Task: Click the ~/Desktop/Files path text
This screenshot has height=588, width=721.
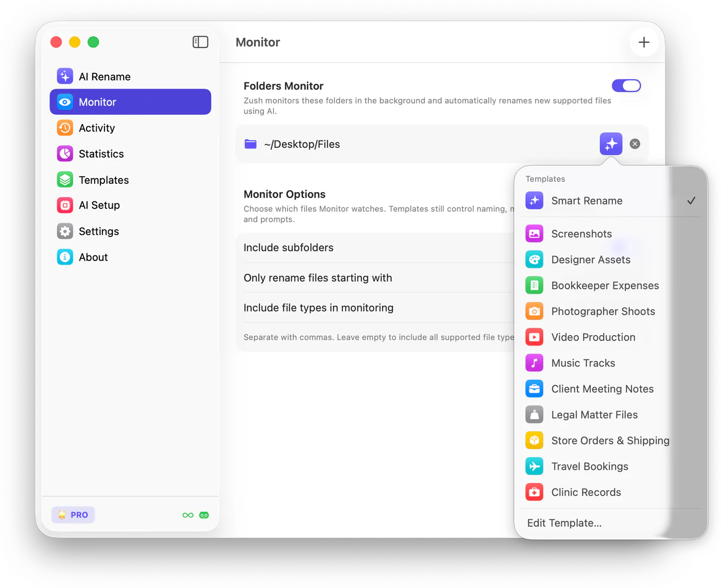Action: point(302,144)
